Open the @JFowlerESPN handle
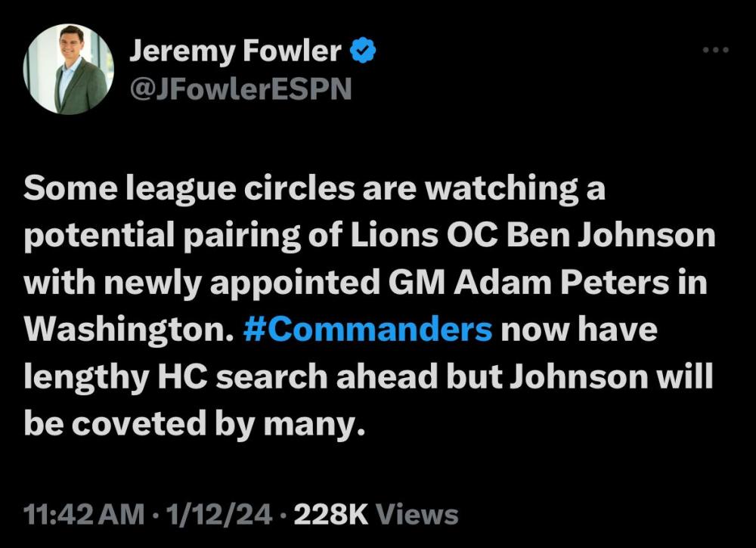This screenshot has width=756, height=548. (x=242, y=89)
